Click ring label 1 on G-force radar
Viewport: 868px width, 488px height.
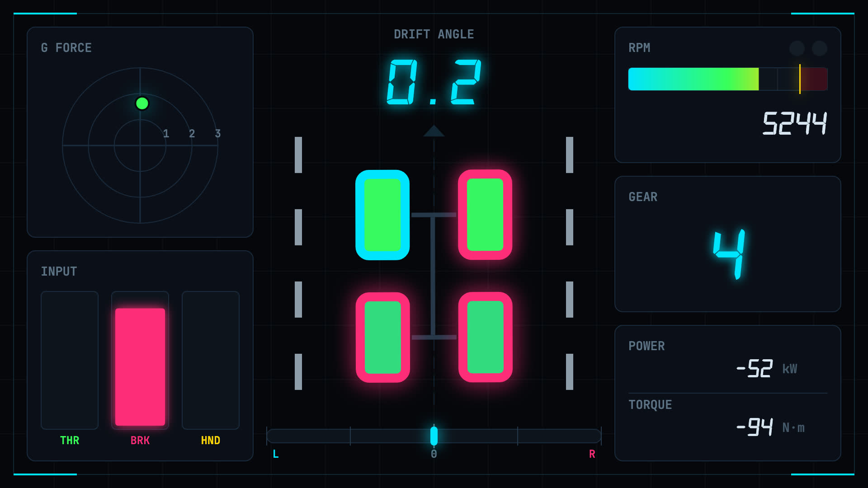tap(166, 134)
